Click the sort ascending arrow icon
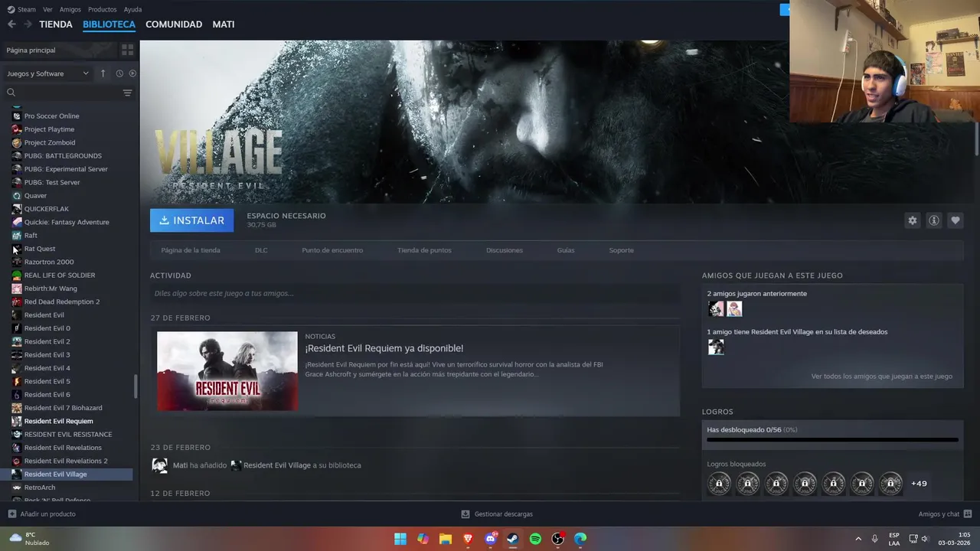Image resolution: width=980 pixels, height=551 pixels. click(x=103, y=73)
